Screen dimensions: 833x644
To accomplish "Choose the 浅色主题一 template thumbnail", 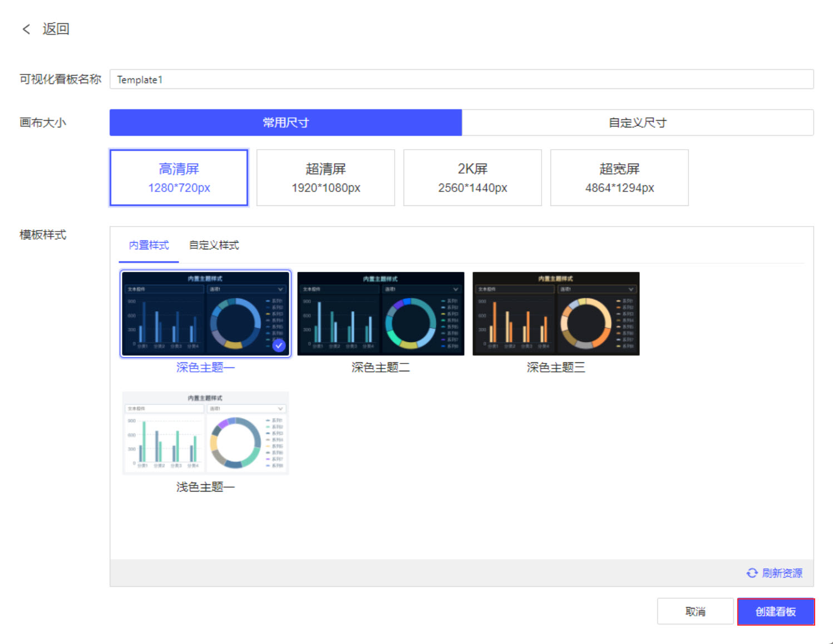I will point(206,433).
